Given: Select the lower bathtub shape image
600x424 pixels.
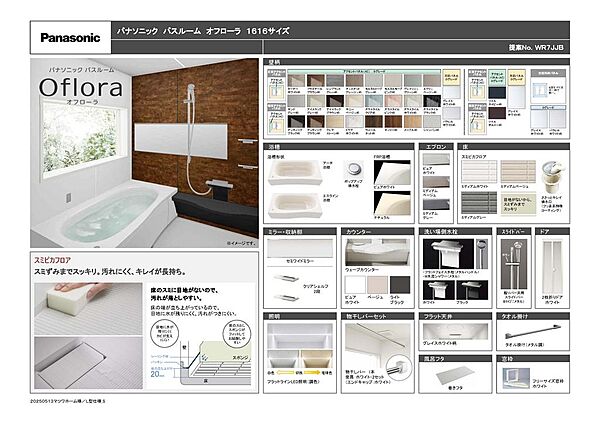Looking at the screenshot, I should pos(295,205).
